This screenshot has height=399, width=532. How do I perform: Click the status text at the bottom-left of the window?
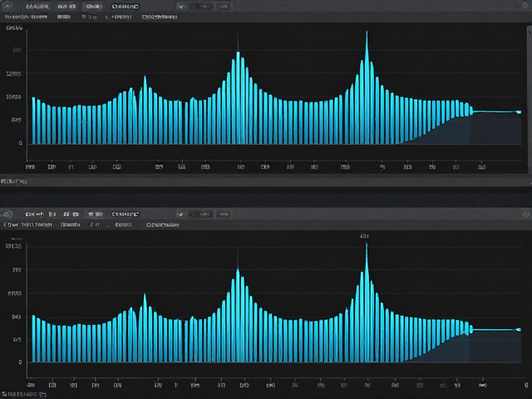coord(24,395)
